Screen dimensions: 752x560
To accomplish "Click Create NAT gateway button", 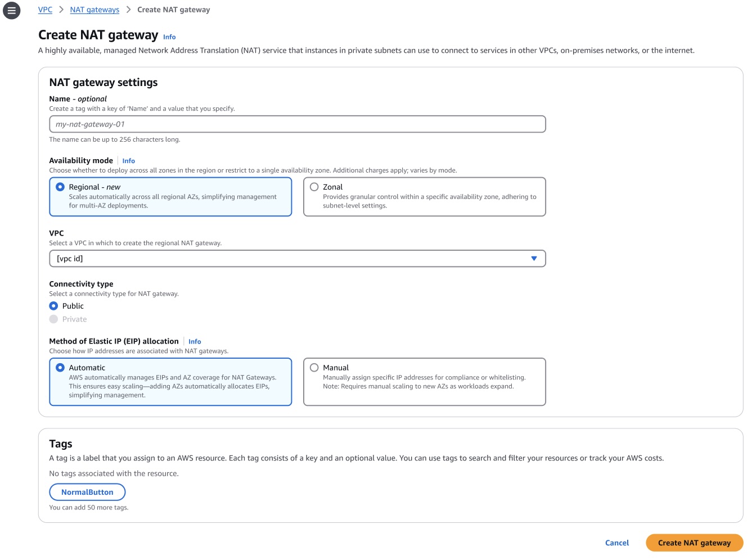I will click(694, 543).
